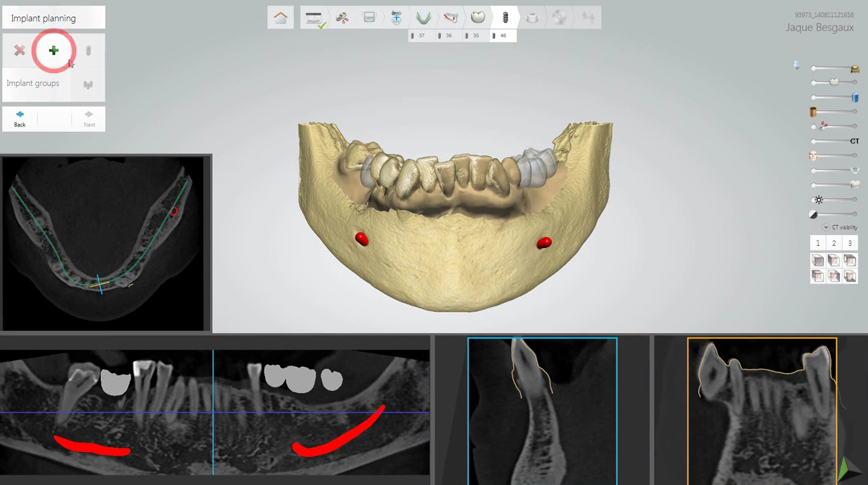Select implant position 37 tab
The width and height of the screenshot is (868, 485).
[419, 36]
